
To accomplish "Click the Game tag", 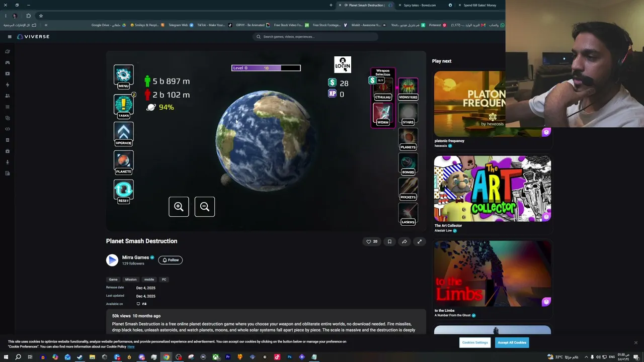I will pos(113,280).
